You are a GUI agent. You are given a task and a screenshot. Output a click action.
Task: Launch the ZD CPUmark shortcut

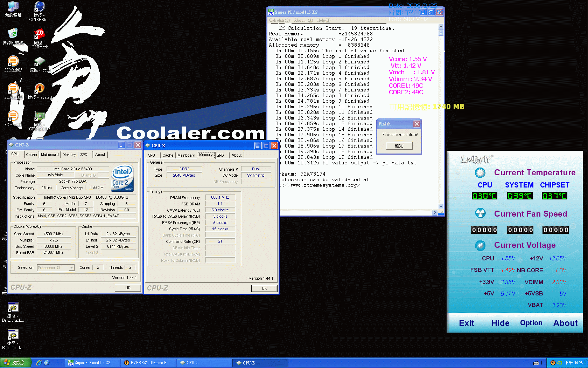(40, 39)
